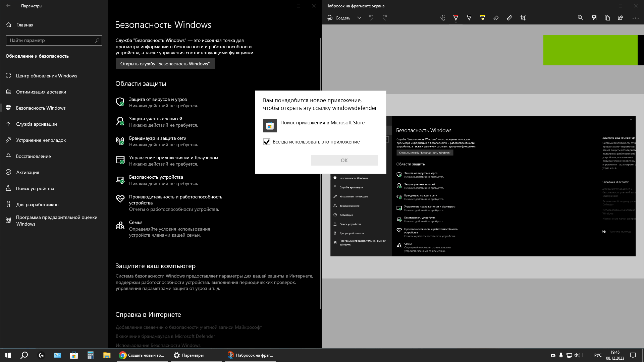Open the ruler tool
Image resolution: width=644 pixels, height=362 pixels.
509,18
